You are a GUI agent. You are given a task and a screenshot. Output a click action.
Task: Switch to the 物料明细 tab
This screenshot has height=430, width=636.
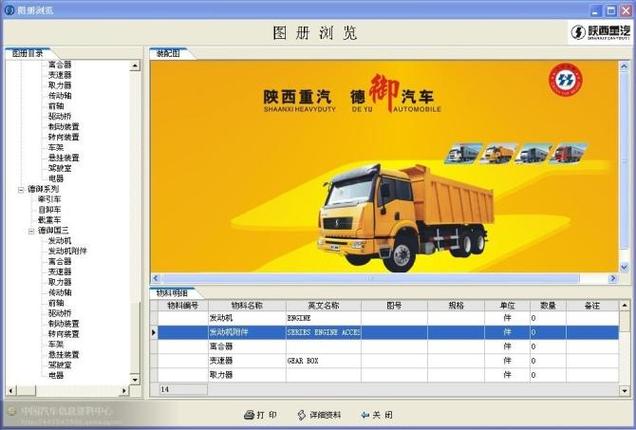click(x=172, y=293)
